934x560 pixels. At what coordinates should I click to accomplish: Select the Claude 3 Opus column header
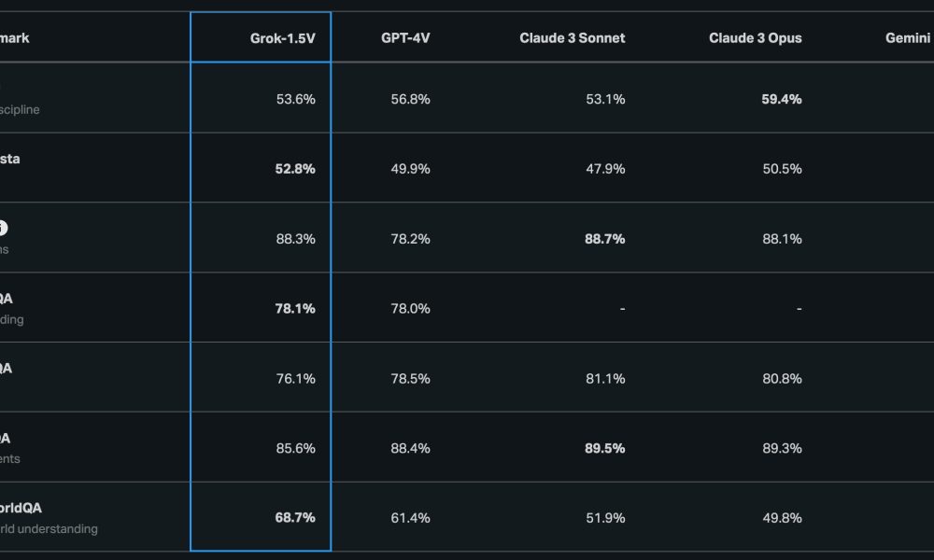click(x=755, y=38)
